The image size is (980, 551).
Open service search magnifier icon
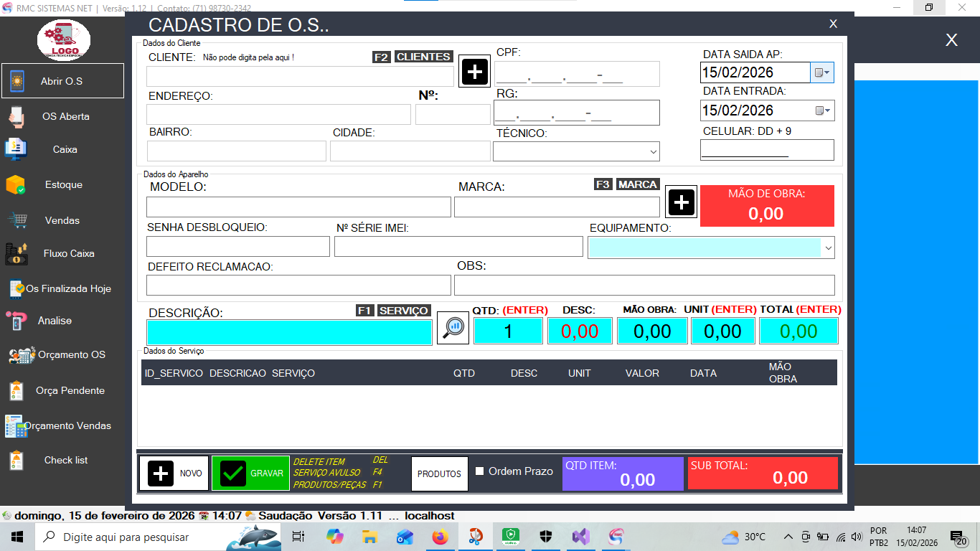click(453, 328)
